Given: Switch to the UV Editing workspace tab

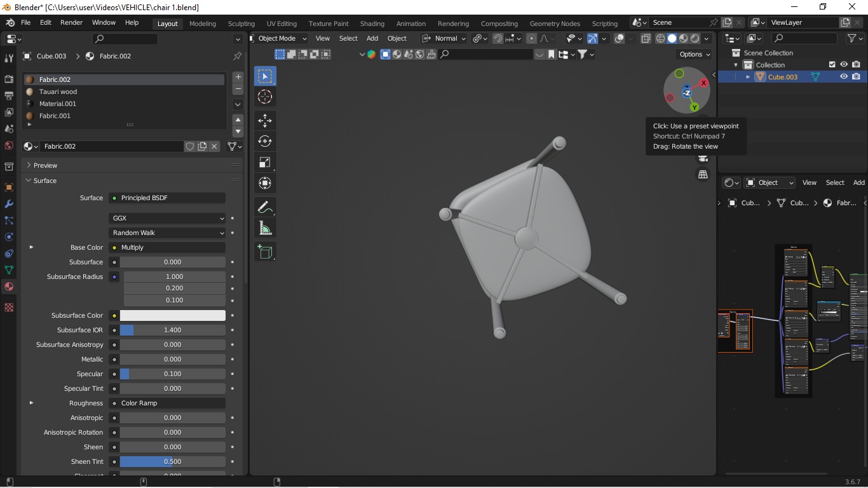Looking at the screenshot, I should [x=281, y=24].
